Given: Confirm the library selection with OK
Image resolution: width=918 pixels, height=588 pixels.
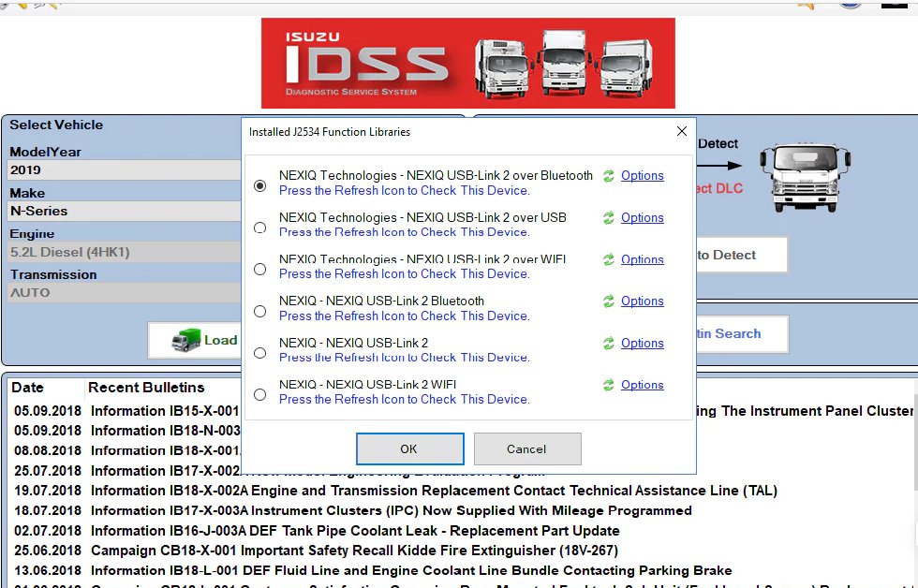Looking at the screenshot, I should [x=410, y=448].
